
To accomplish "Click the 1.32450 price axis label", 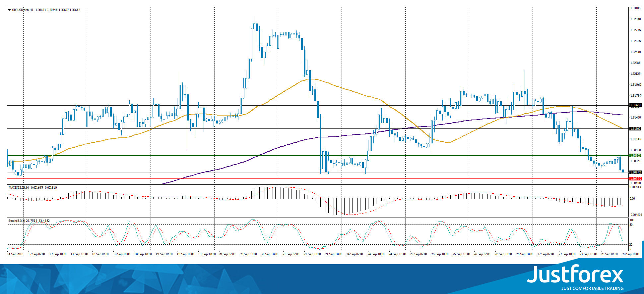I will [x=635, y=52].
